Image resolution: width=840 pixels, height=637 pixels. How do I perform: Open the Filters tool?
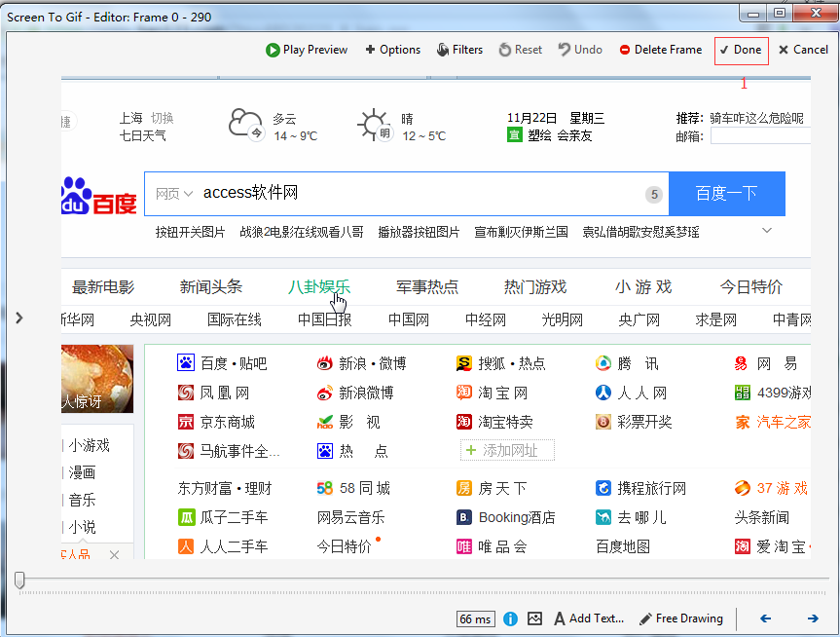pos(460,50)
